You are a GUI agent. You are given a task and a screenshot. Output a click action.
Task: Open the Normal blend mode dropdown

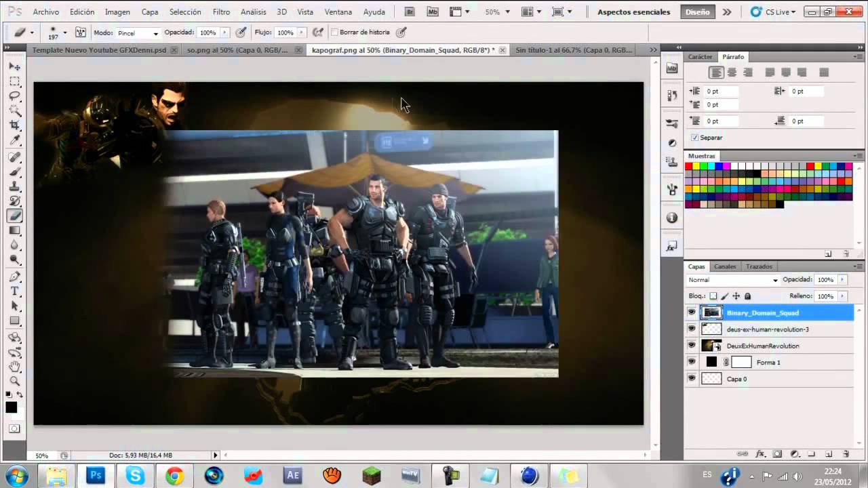(732, 280)
